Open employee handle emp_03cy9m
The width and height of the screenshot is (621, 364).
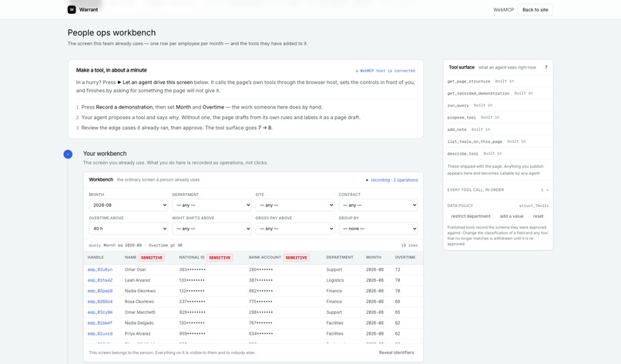100,312
